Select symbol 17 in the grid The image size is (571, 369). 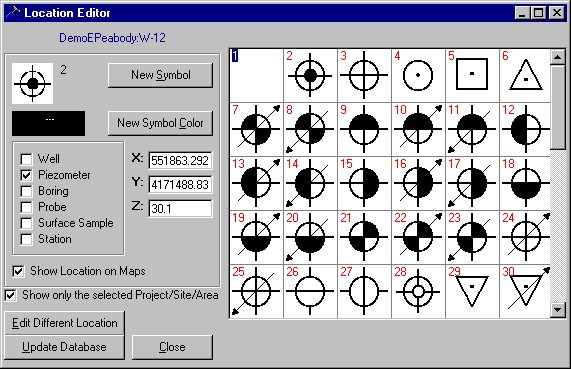click(472, 183)
